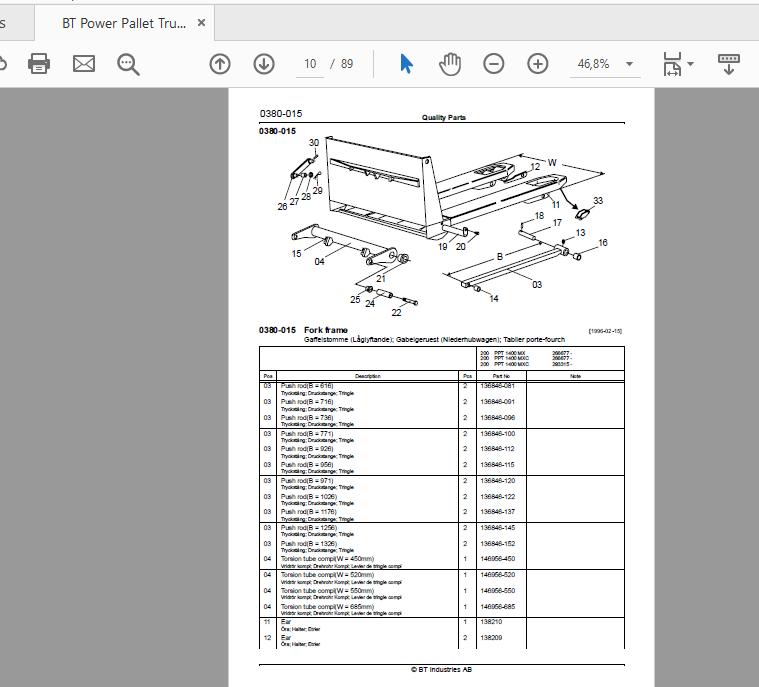Close the BT Power Pallet tab

coord(201,23)
